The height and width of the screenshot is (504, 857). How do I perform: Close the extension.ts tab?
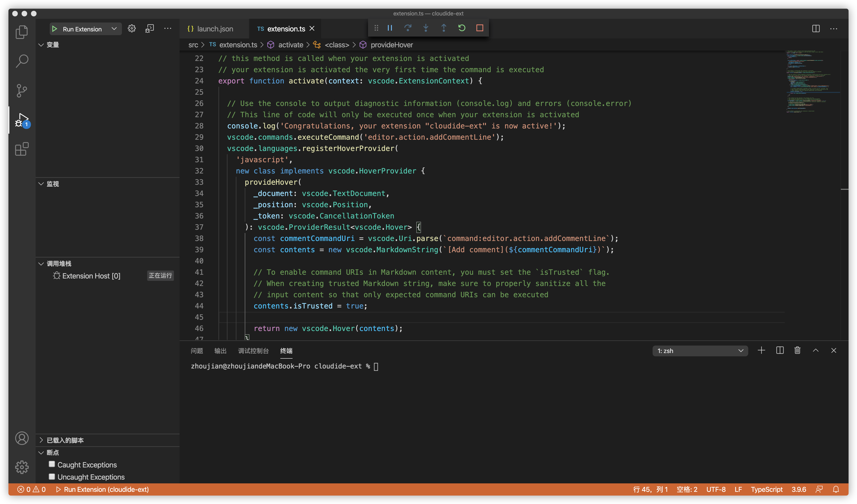click(312, 29)
